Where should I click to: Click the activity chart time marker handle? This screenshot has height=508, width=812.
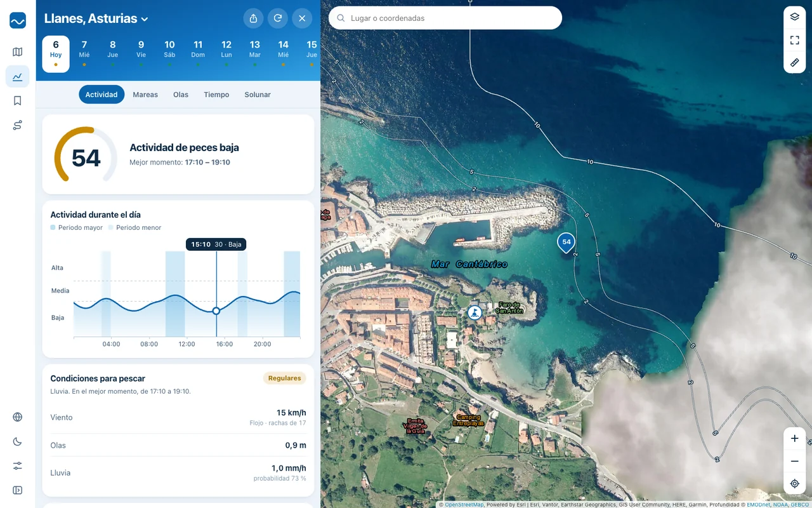(x=216, y=311)
